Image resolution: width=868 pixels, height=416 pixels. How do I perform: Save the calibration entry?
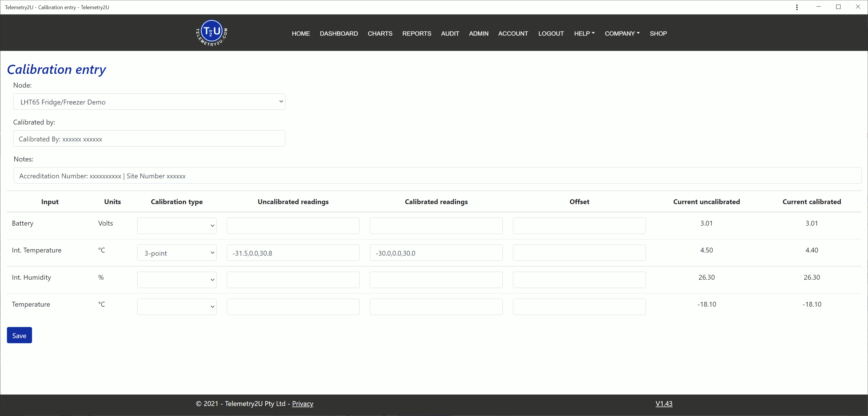[19, 335]
